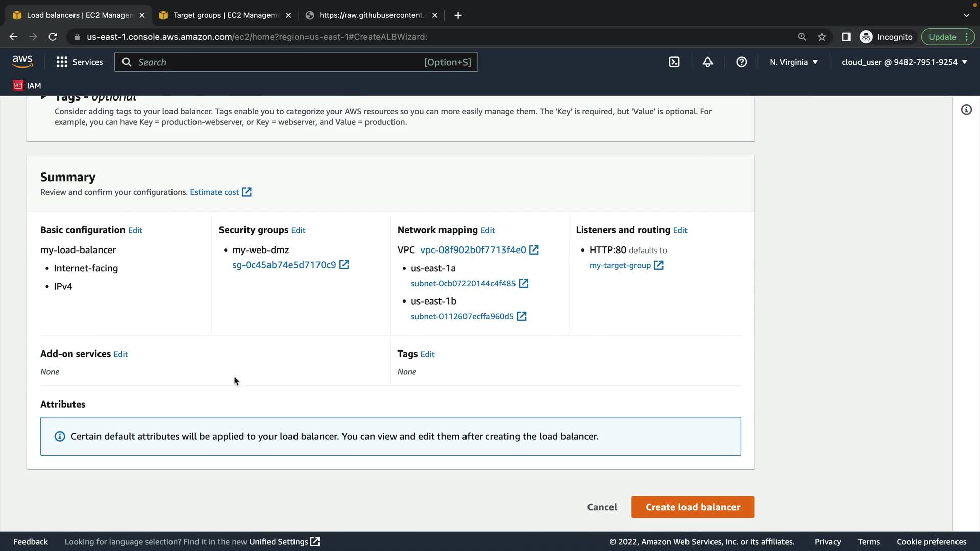Screen dimensions: 980x551
Task: Click Create load balancer button
Action: coord(693,507)
